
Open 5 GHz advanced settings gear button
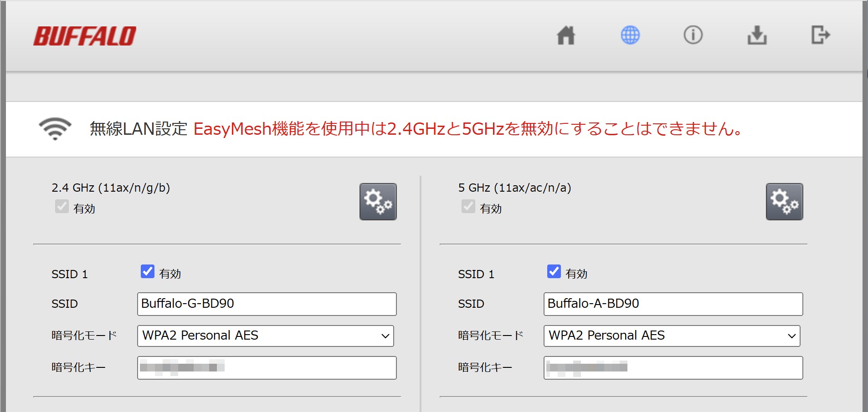pos(785,202)
